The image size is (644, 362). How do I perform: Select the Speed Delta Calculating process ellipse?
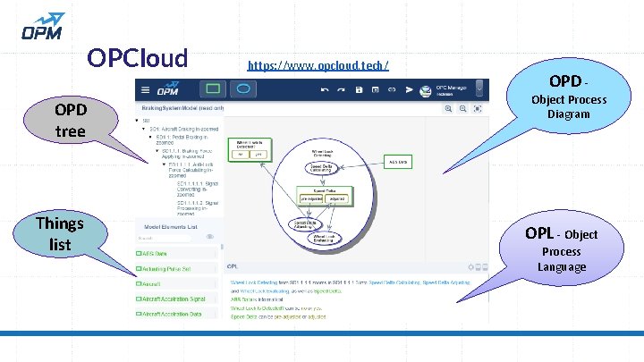click(x=321, y=168)
